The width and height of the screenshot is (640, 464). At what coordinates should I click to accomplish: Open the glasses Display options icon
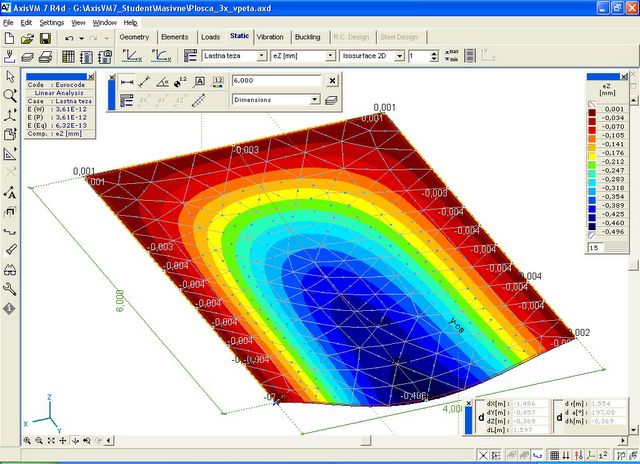tap(10, 270)
